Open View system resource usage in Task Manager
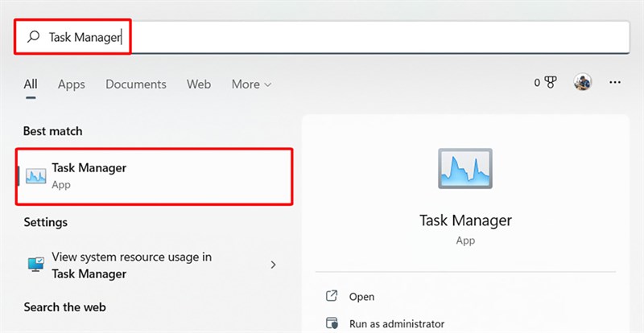 [x=155, y=265]
